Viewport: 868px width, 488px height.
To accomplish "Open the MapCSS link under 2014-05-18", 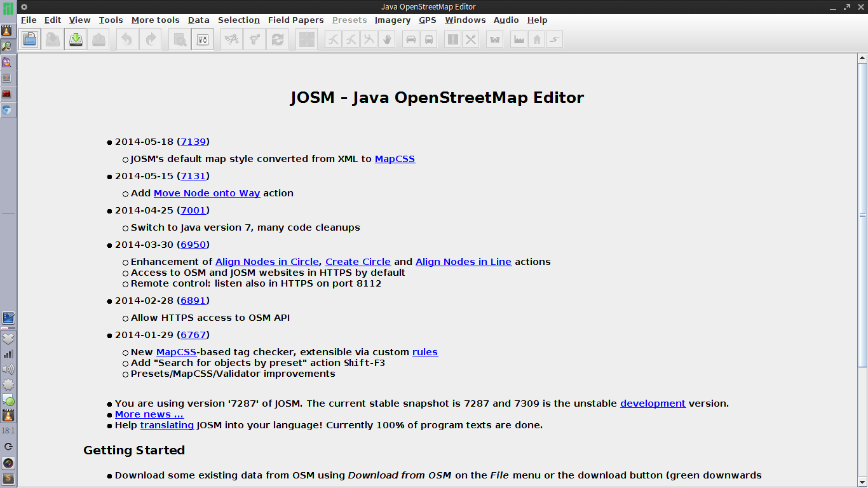I will pos(395,159).
